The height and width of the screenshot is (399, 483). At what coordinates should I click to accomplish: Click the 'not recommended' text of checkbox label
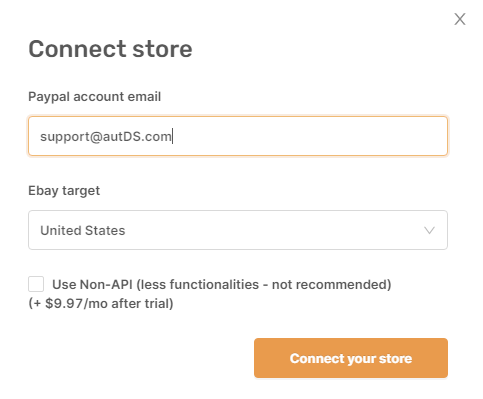coord(329,285)
